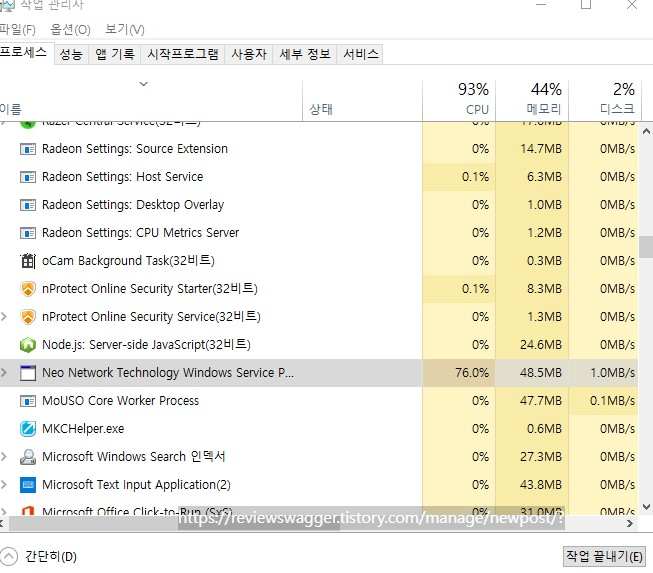Viewport: 653px width, 573px height.
Task: Click the Radeon Settings: Source Extension icon
Action: coord(28,149)
